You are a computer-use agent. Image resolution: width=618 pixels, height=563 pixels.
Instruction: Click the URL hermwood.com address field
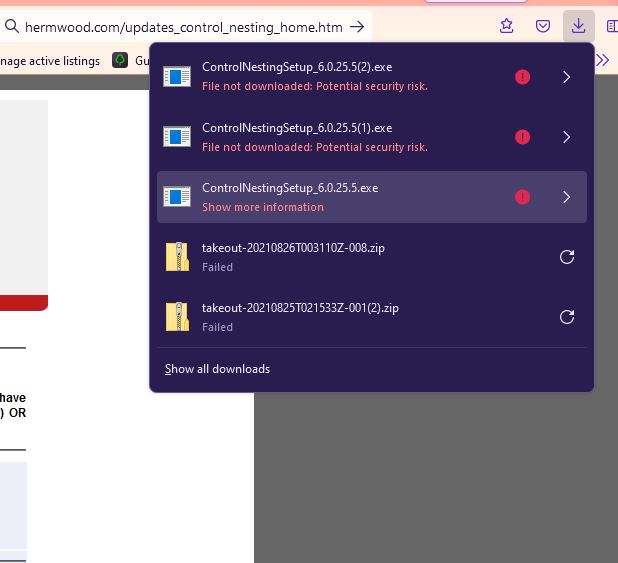184,27
